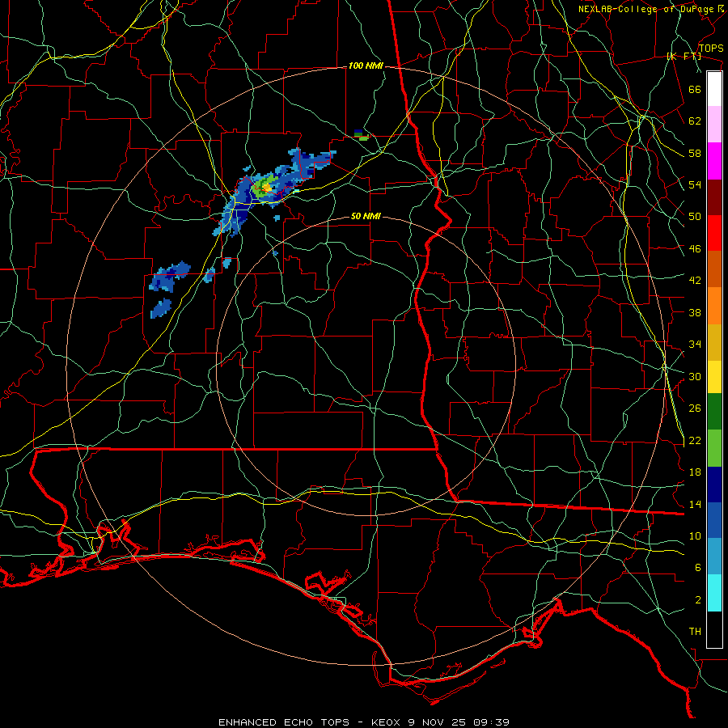The width and height of the screenshot is (728, 728).
Task: Click the KEOX station identifier in caption
Action: tap(387, 722)
